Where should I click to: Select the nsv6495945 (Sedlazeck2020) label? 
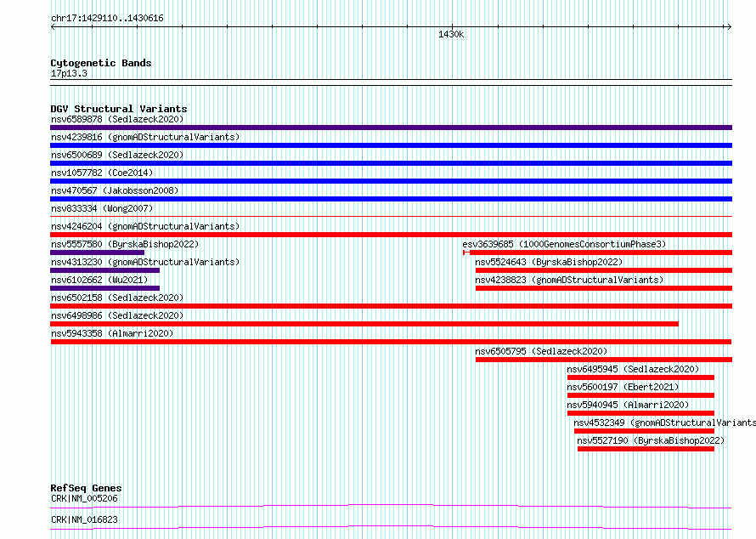[633, 369]
